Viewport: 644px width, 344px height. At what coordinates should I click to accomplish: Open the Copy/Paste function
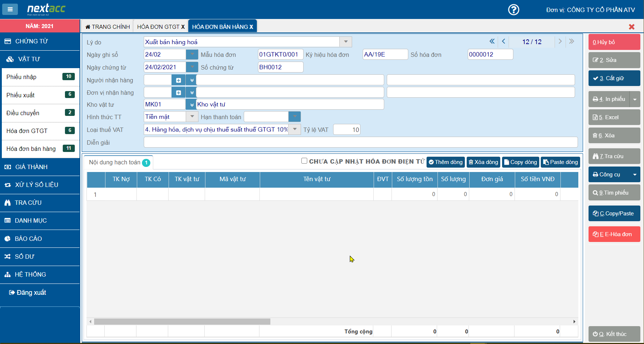click(614, 214)
